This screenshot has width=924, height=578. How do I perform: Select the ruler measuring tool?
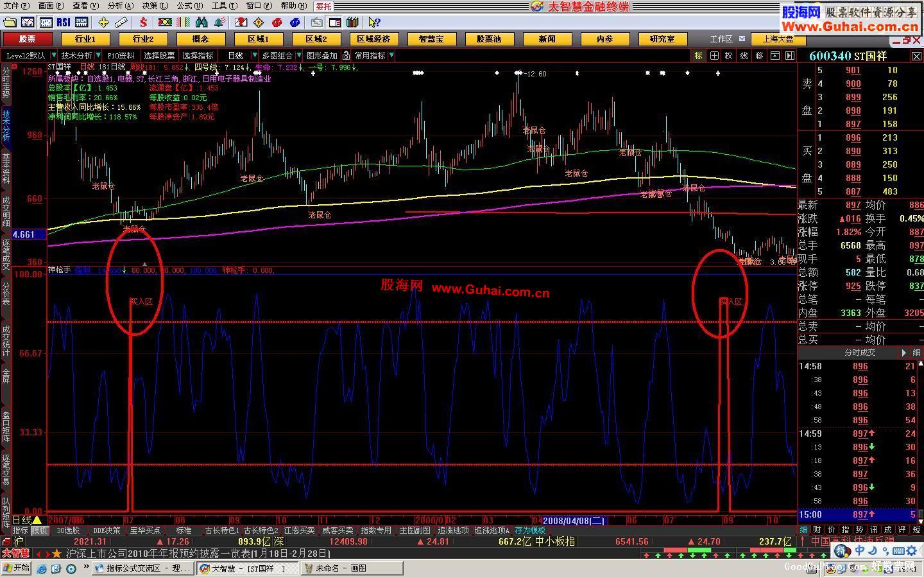click(121, 22)
